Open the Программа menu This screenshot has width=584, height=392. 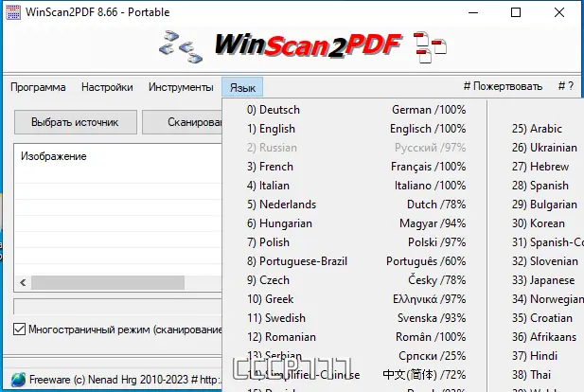pyautogui.click(x=38, y=87)
